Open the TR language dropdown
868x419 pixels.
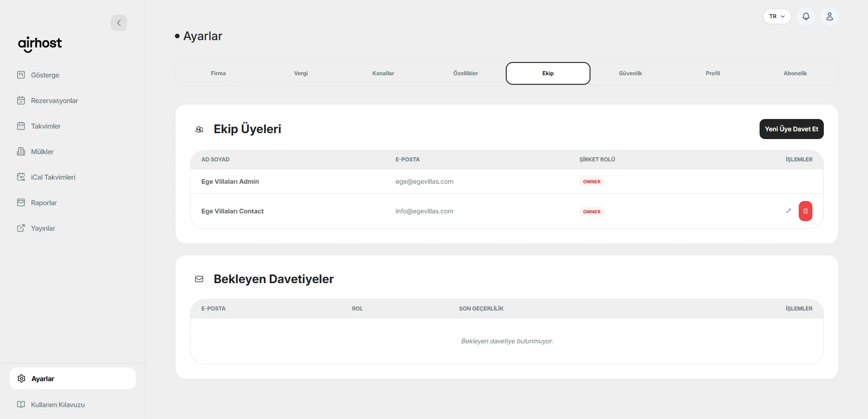click(777, 16)
